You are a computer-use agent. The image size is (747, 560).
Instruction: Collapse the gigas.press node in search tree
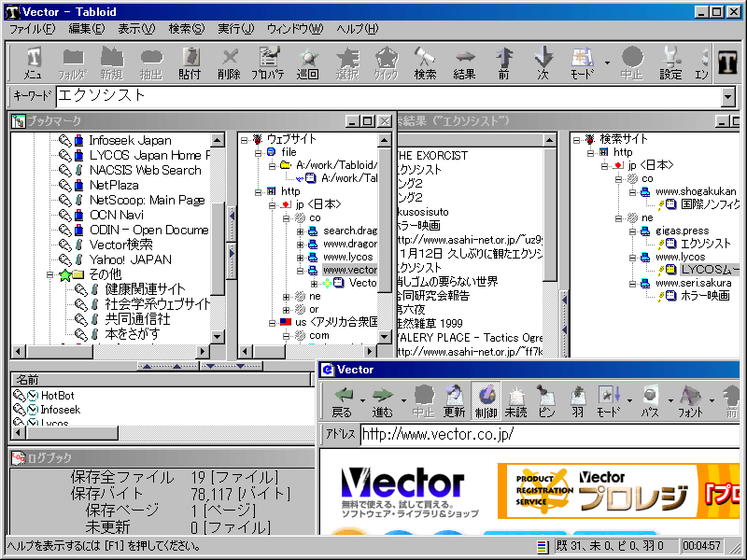pos(633,231)
